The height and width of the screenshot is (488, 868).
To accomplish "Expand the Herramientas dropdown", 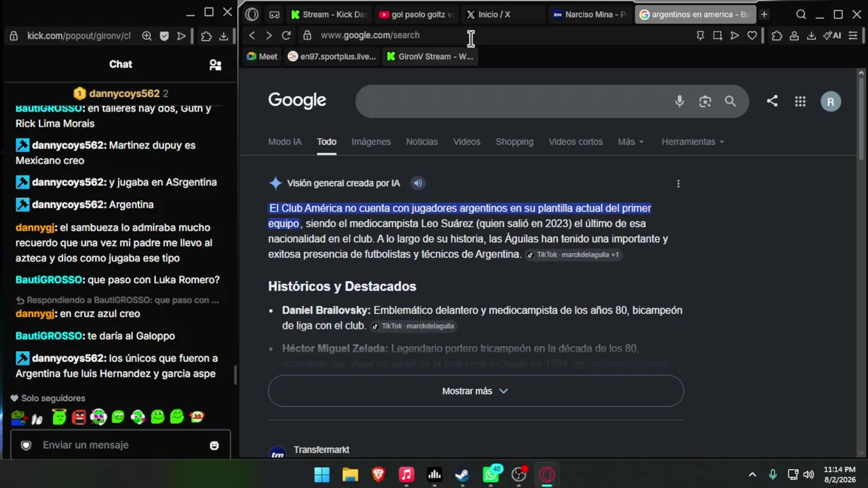I will pyautogui.click(x=692, y=142).
